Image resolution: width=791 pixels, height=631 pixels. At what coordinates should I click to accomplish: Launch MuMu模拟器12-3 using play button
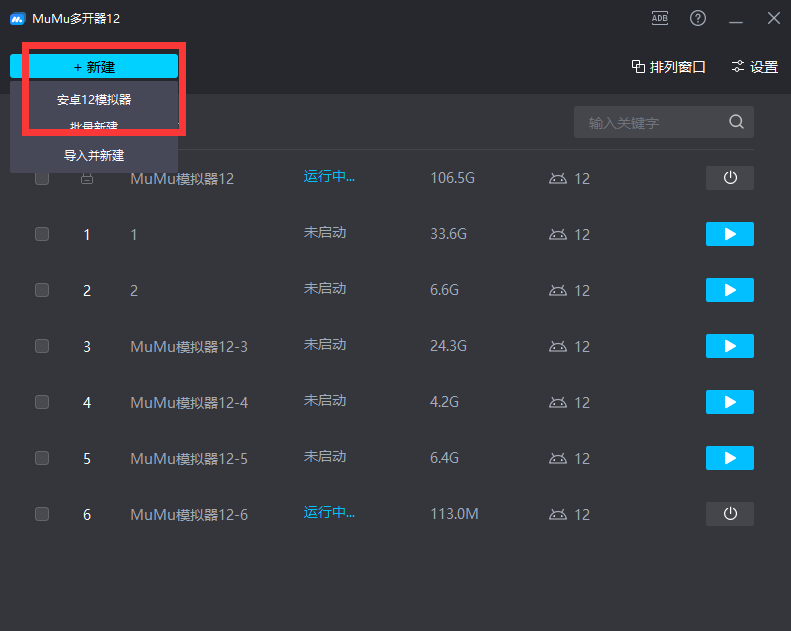(x=729, y=346)
